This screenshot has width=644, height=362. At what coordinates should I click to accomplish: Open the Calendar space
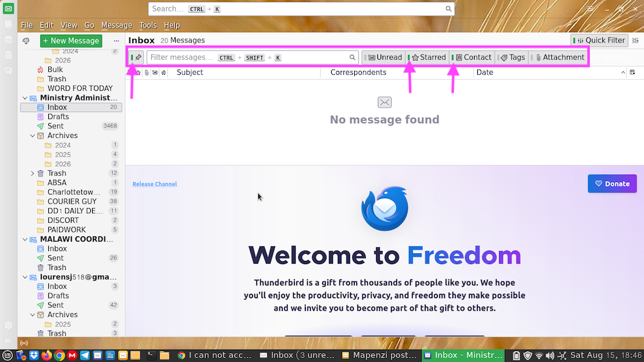click(x=8, y=40)
